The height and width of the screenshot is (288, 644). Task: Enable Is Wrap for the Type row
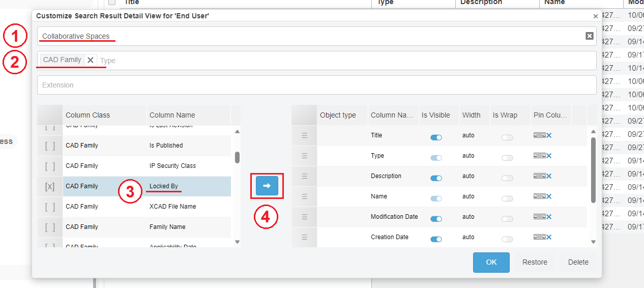(507, 158)
